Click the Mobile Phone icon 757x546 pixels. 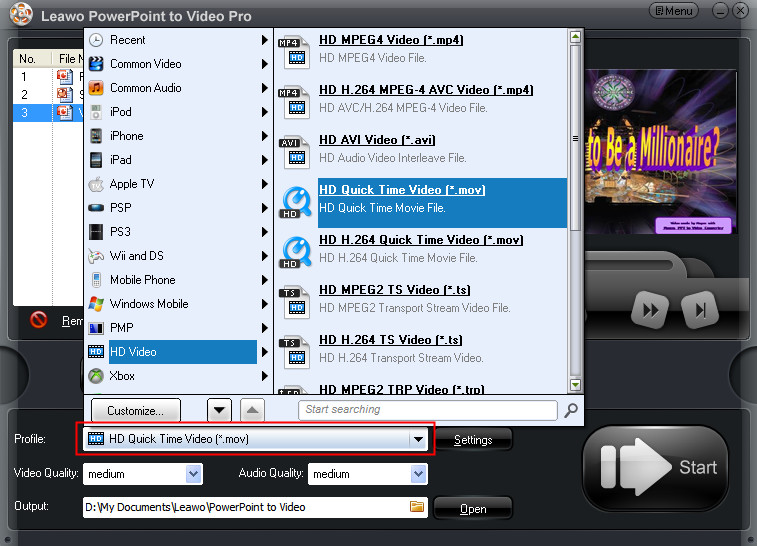(96, 280)
